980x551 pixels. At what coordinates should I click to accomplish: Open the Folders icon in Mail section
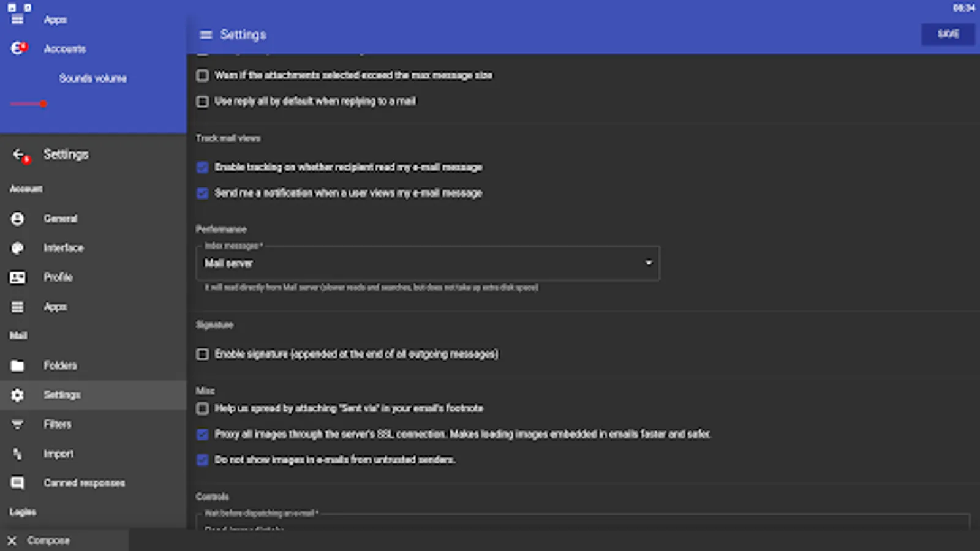18,365
